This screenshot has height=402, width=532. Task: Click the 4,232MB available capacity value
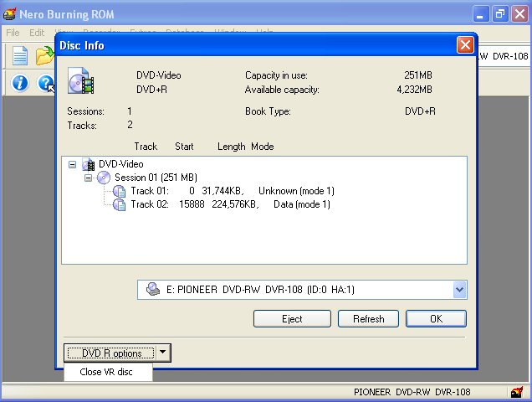(x=414, y=90)
